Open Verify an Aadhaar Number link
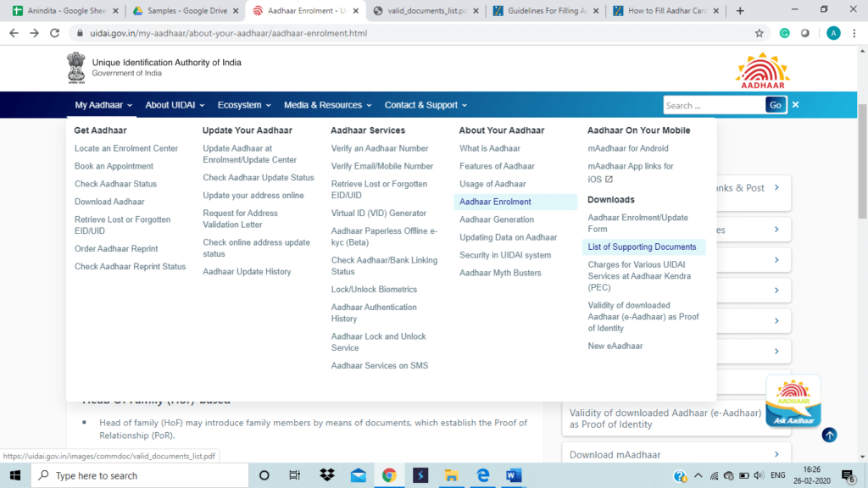Screen dimensions: 868x488 coord(380,148)
